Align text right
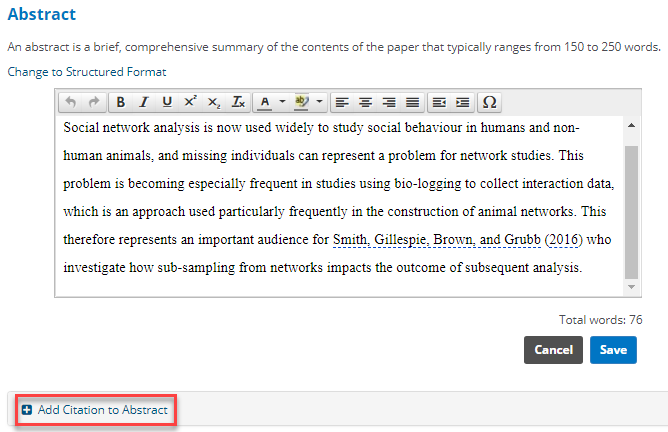The width and height of the screenshot is (668, 432). click(x=389, y=102)
